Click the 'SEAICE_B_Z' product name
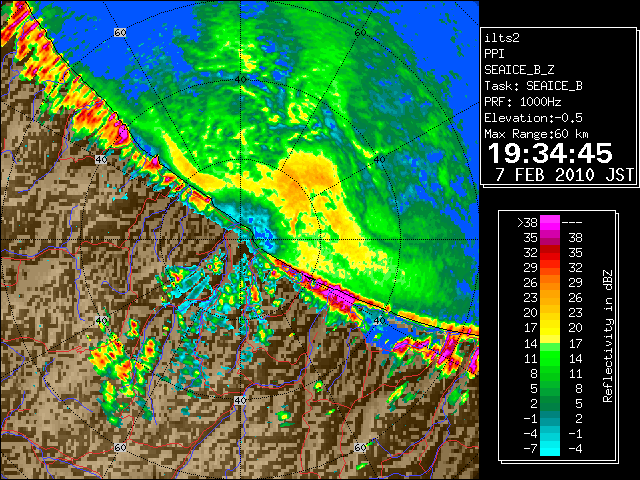Screen dimensions: 640x480 [519, 70]
